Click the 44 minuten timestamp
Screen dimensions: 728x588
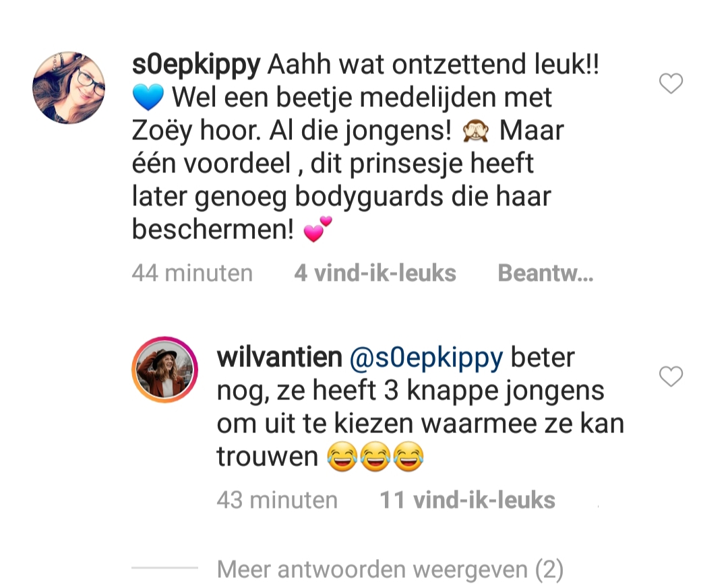(x=192, y=273)
